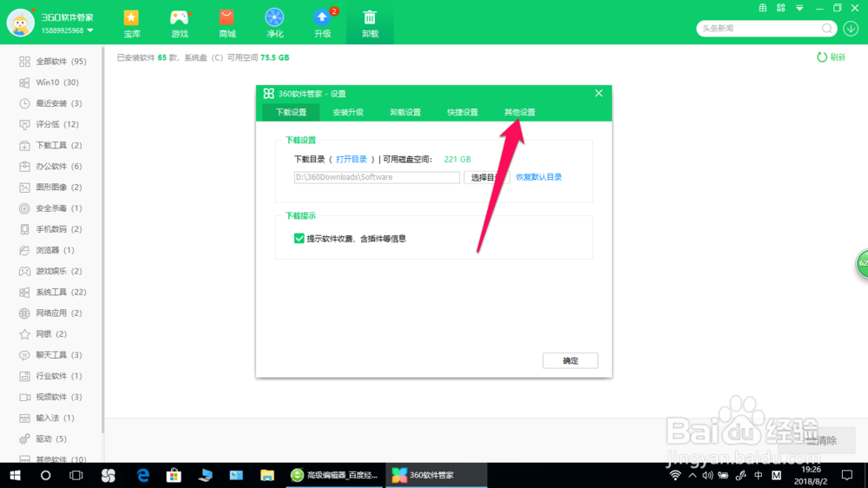Open the 游戏 games section

tap(180, 23)
